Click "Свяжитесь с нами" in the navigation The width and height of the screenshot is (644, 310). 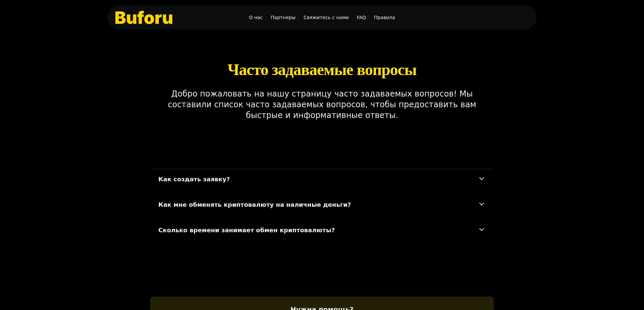(326, 17)
